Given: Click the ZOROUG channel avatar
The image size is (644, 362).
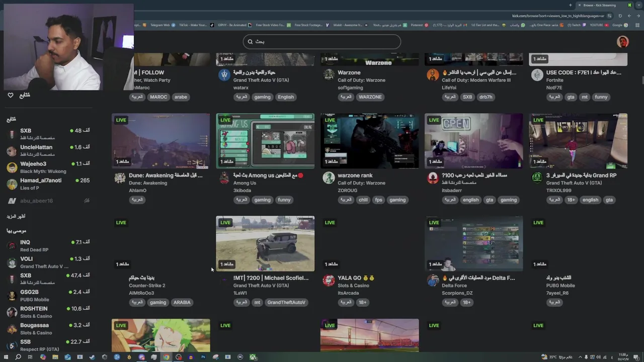Looking at the screenshot, I should [329, 178].
